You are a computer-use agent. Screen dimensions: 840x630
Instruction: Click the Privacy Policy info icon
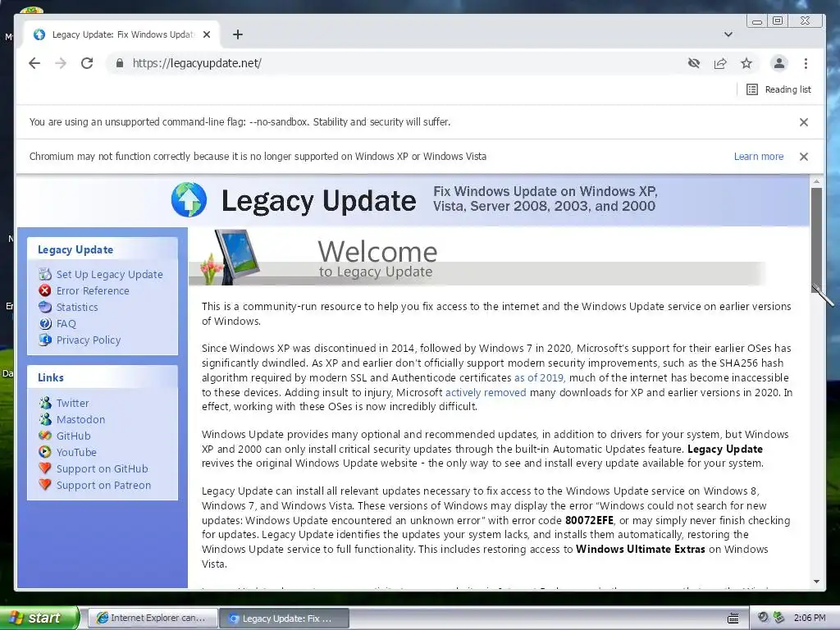pos(45,340)
